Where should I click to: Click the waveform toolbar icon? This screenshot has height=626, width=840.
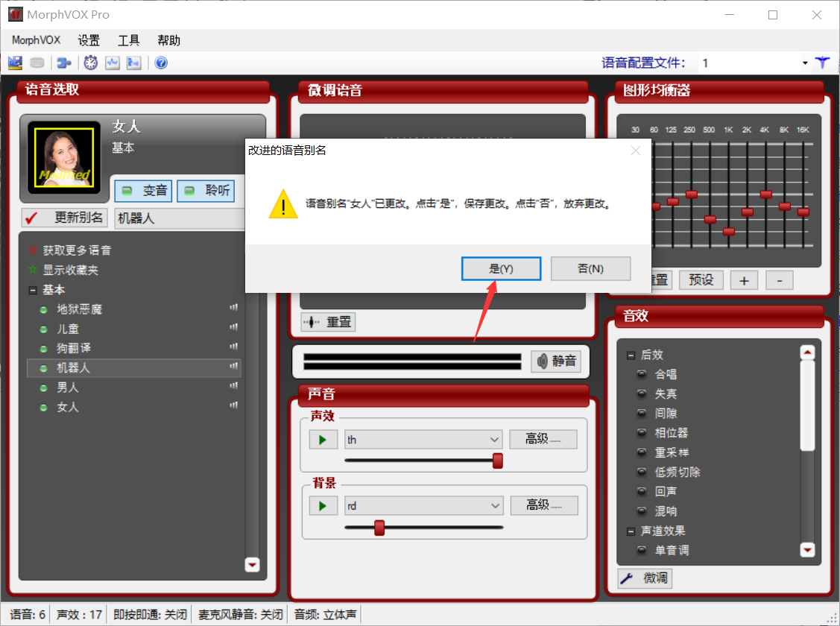112,63
